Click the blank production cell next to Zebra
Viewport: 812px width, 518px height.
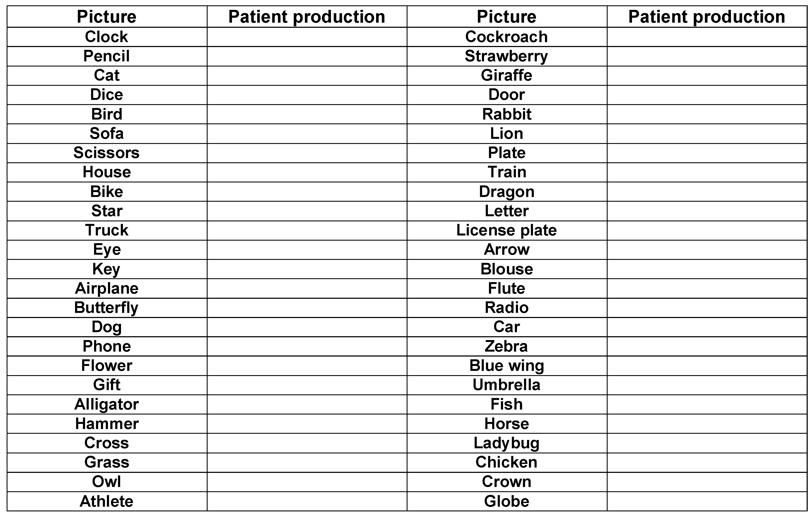tap(707, 346)
